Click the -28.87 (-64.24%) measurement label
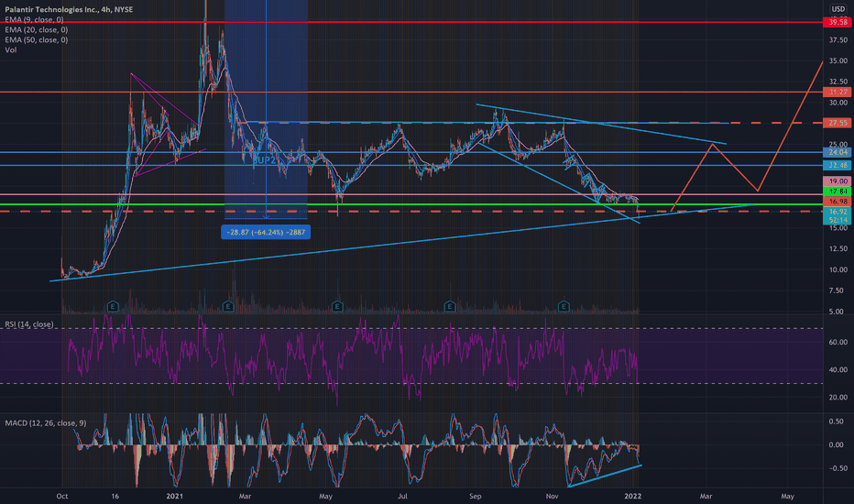 [x=266, y=232]
